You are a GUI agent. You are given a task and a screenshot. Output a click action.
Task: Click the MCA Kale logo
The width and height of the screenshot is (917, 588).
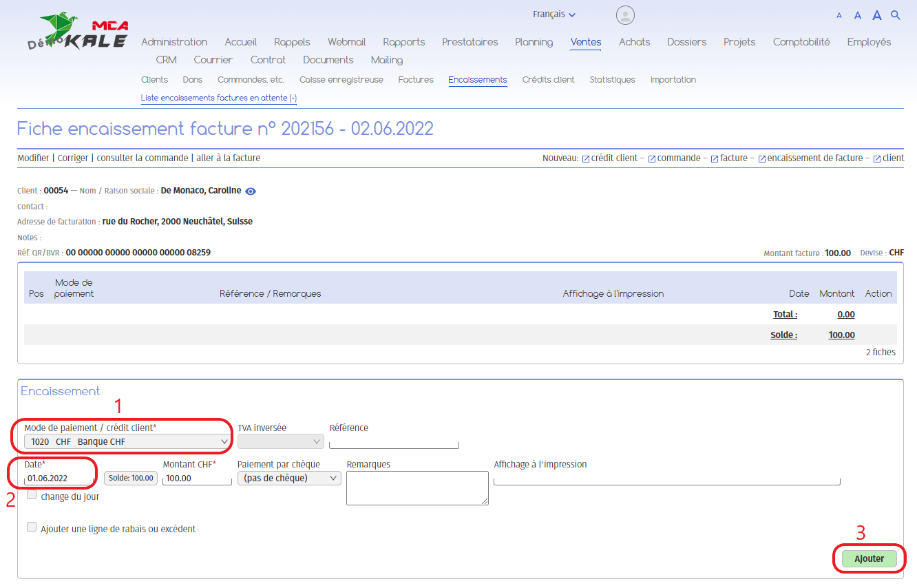click(x=77, y=32)
